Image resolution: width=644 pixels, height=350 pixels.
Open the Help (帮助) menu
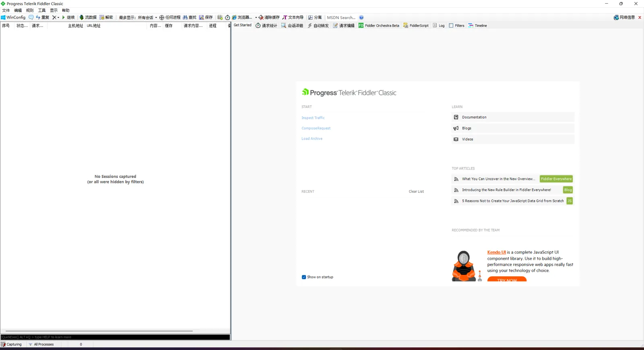coord(66,10)
